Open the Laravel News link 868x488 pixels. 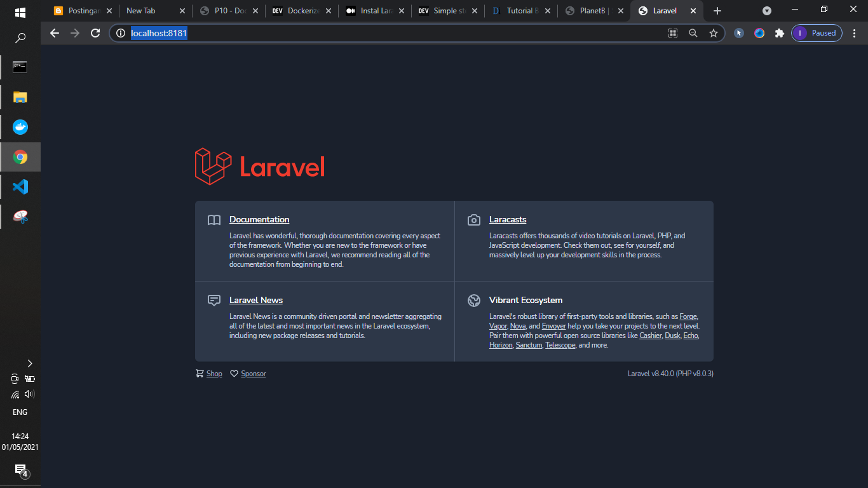[x=256, y=301]
